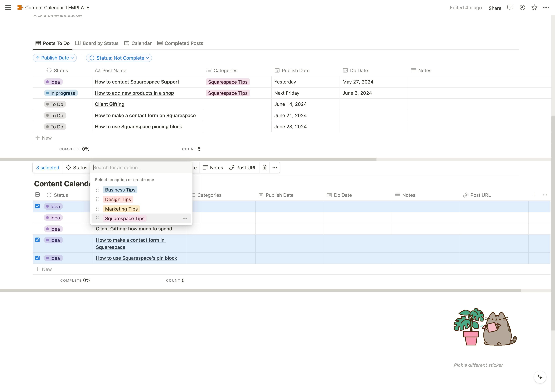Favorite page with star icon
The width and height of the screenshot is (555, 392).
(534, 7)
